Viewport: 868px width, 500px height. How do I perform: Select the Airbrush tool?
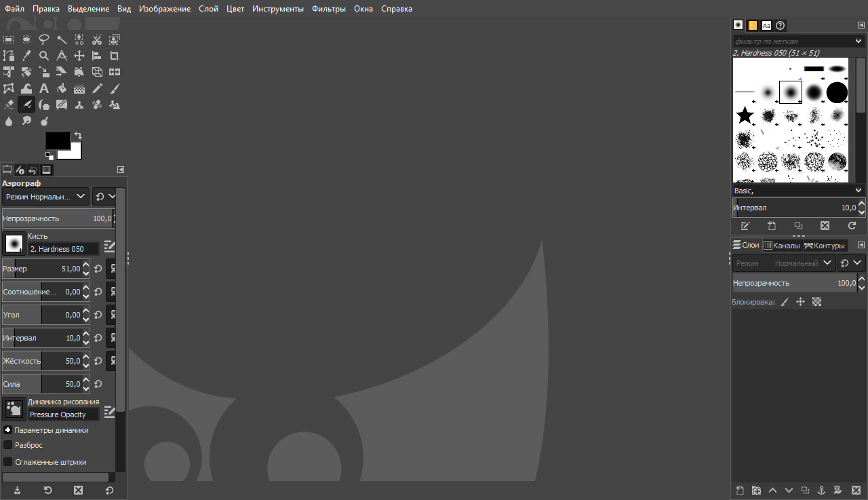point(26,104)
